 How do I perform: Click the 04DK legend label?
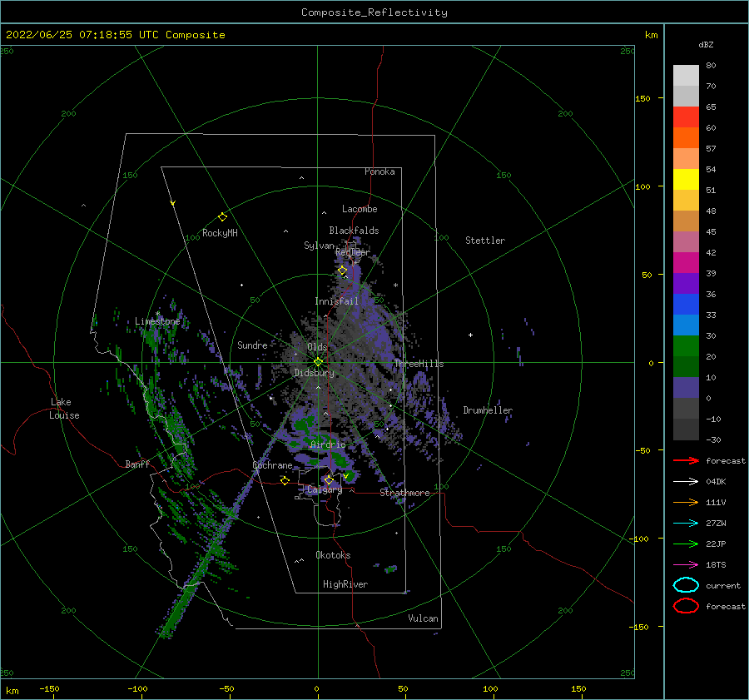716,482
